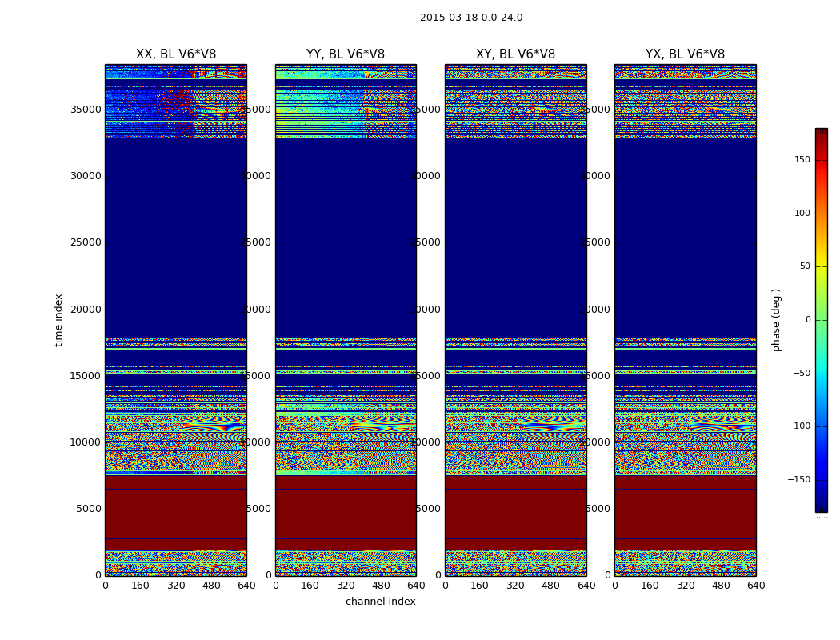Click the colorbar tick label "−100"
The image size is (840, 640).
pos(798,426)
